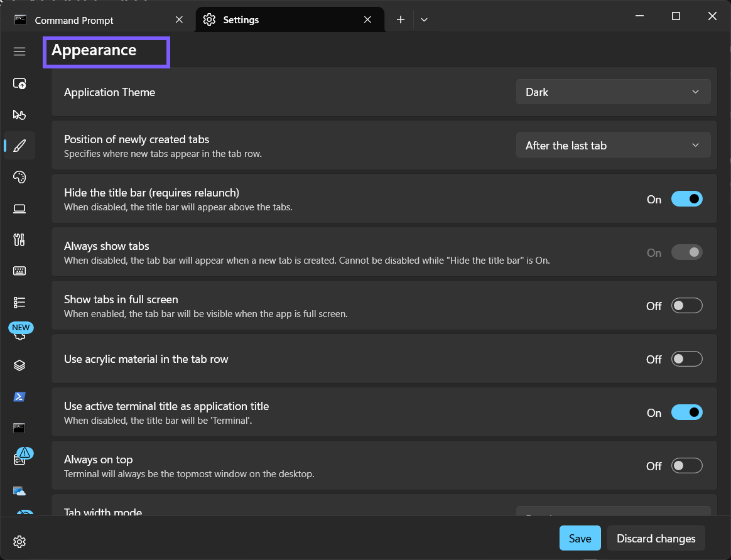The width and height of the screenshot is (731, 560).
Task: Open the Command Prompt profile in sidebar
Action: tap(19, 428)
